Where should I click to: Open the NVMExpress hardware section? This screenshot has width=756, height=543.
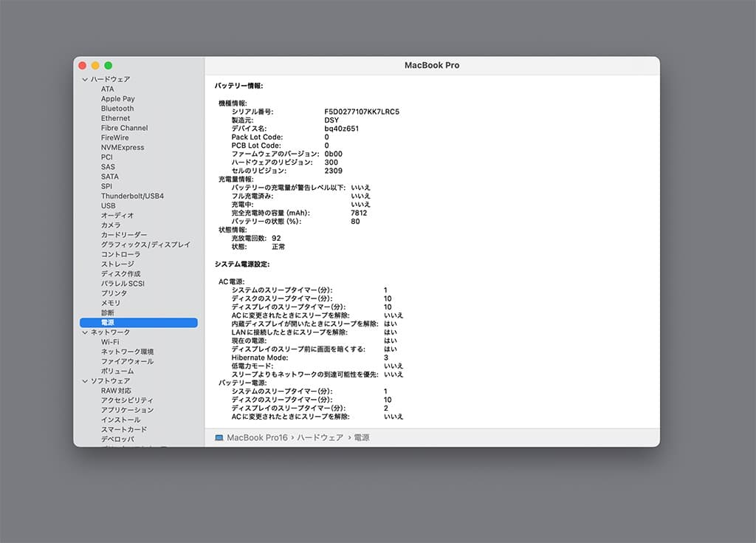click(x=123, y=147)
